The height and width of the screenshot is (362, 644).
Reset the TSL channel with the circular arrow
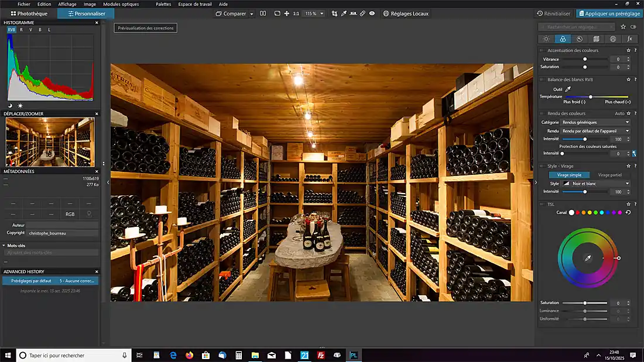pyautogui.click(x=628, y=212)
